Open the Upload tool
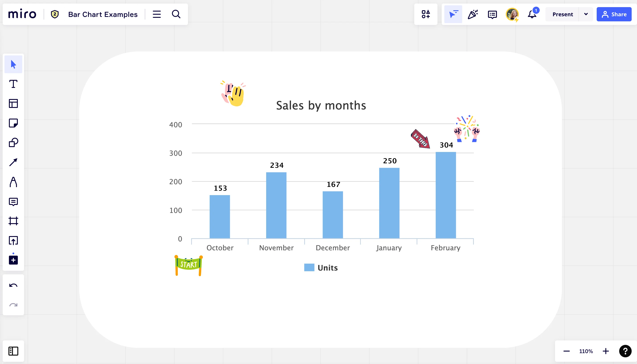 tap(13, 241)
